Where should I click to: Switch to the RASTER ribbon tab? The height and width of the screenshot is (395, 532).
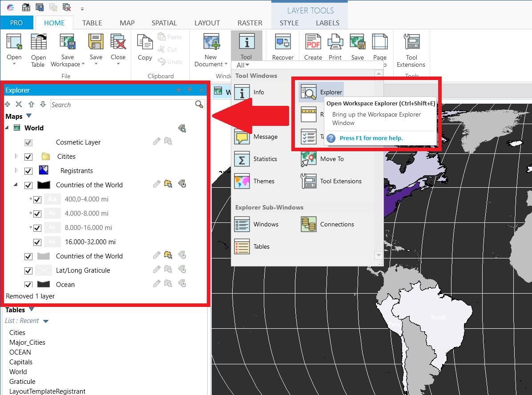coord(250,23)
